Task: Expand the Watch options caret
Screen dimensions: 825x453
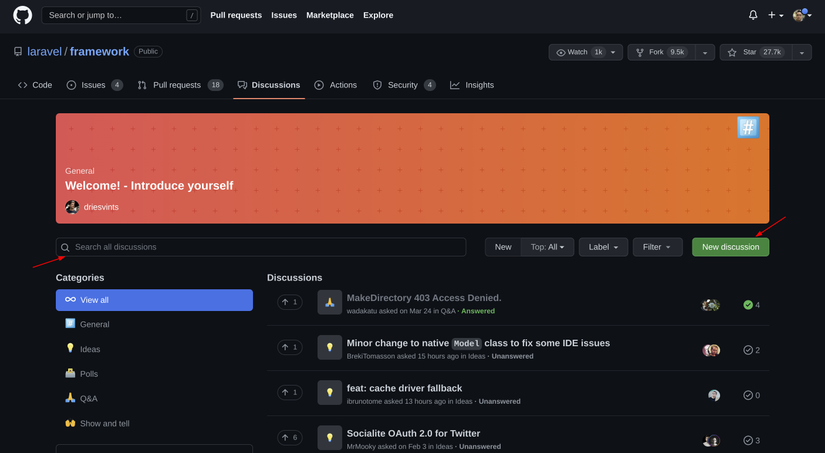Action: [613, 52]
